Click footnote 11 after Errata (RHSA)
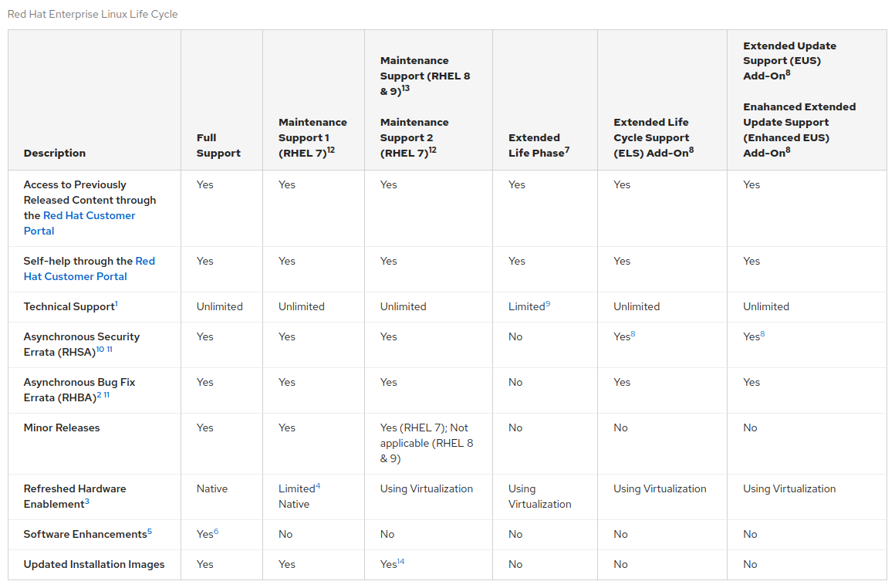This screenshot has height=588, width=895. (x=109, y=350)
